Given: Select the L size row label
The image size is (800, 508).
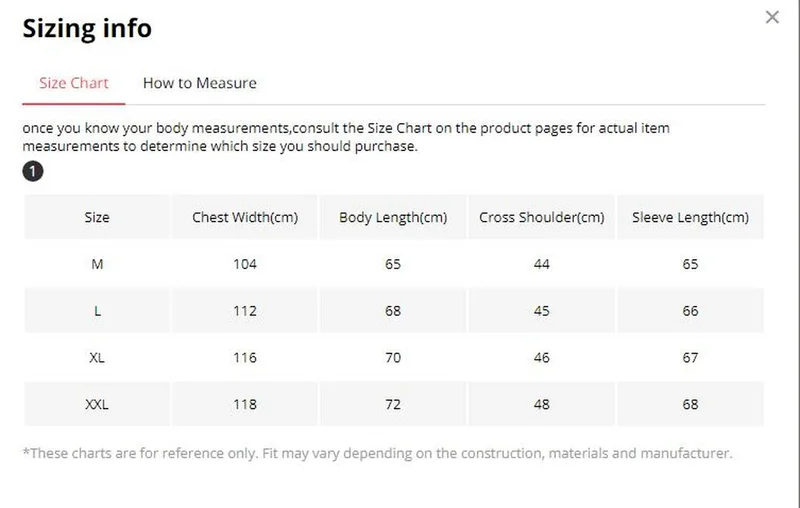Looking at the screenshot, I should (97, 311).
